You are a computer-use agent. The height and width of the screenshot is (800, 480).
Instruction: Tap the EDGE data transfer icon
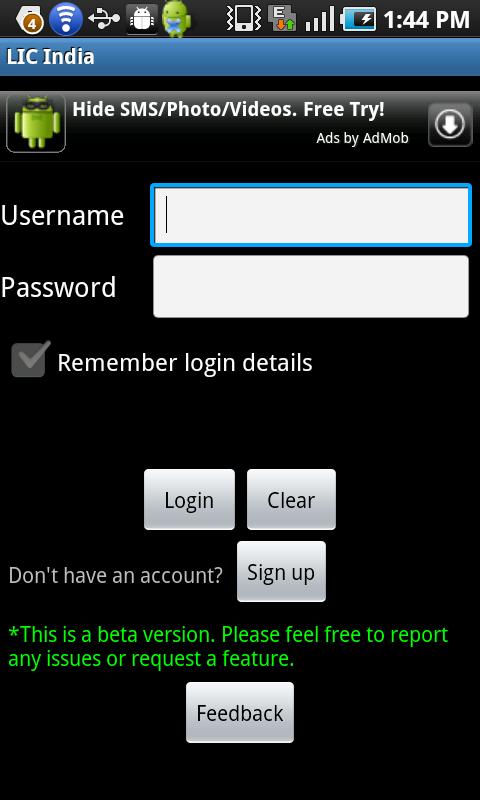283,19
